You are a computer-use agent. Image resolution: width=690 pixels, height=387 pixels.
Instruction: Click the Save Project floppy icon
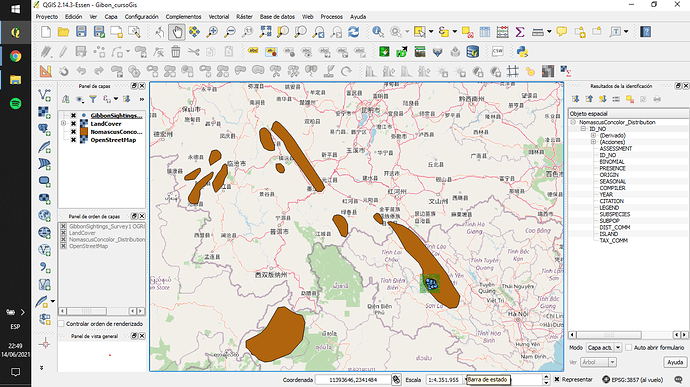click(81, 32)
